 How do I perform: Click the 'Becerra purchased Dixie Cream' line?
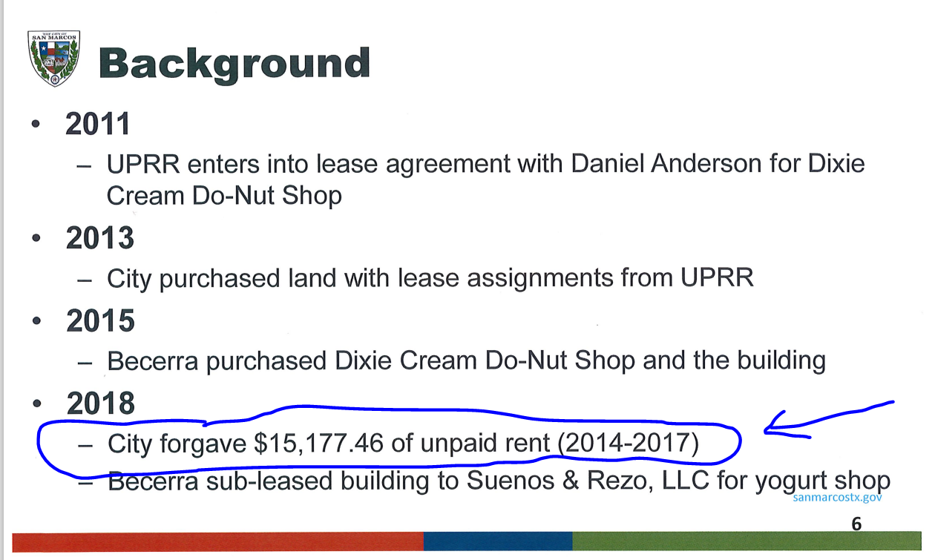pos(466,361)
